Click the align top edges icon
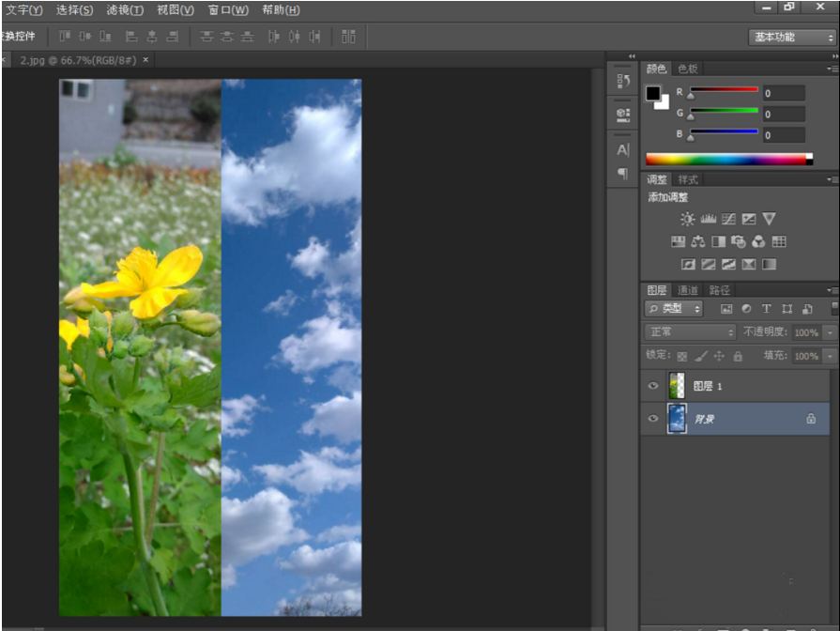The height and width of the screenshot is (631, 840). 65,37
